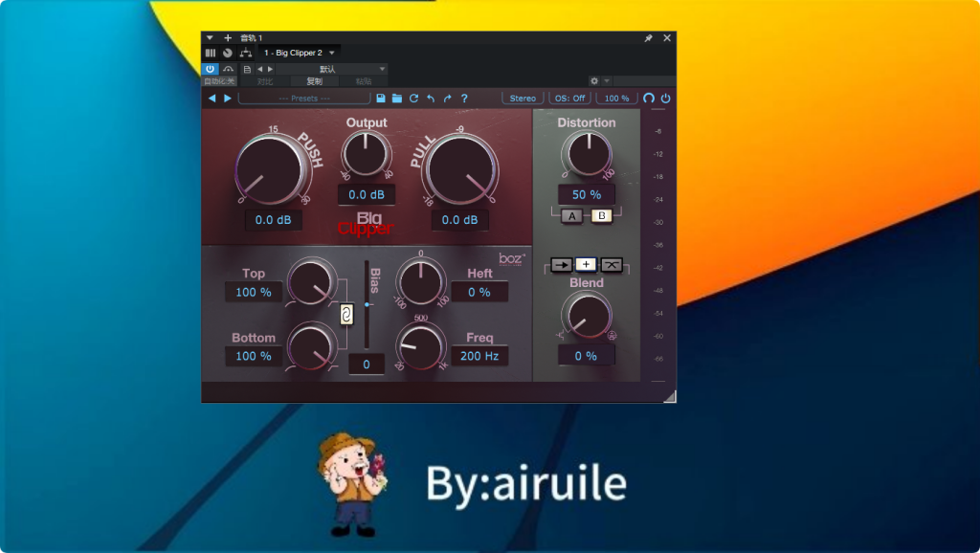The image size is (980, 553).
Task: Open help with the question mark icon
Action: [x=464, y=99]
